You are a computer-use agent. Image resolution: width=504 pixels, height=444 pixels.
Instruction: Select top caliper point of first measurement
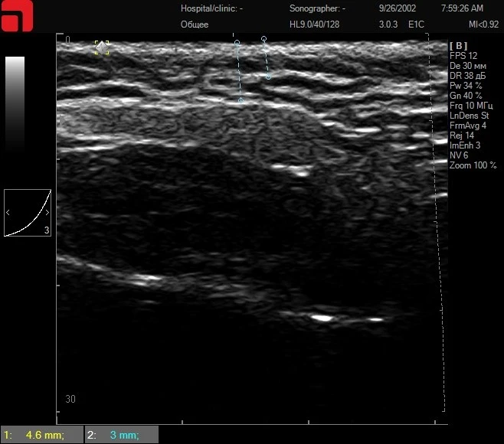[x=237, y=43]
